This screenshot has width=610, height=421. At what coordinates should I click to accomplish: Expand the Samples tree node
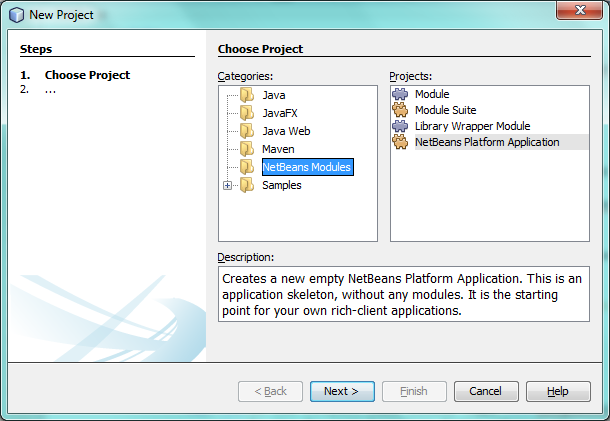(227, 185)
